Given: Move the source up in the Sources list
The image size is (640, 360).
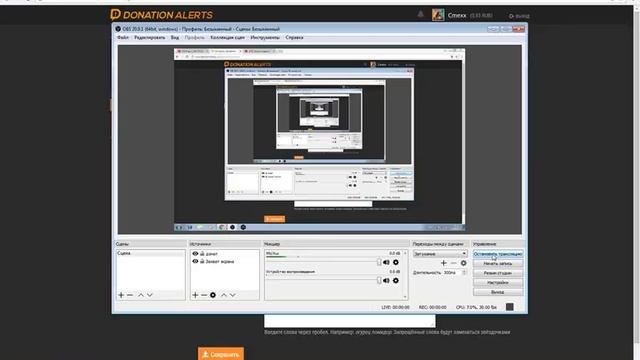Looking at the screenshot, I should pyautogui.click(x=224, y=295).
